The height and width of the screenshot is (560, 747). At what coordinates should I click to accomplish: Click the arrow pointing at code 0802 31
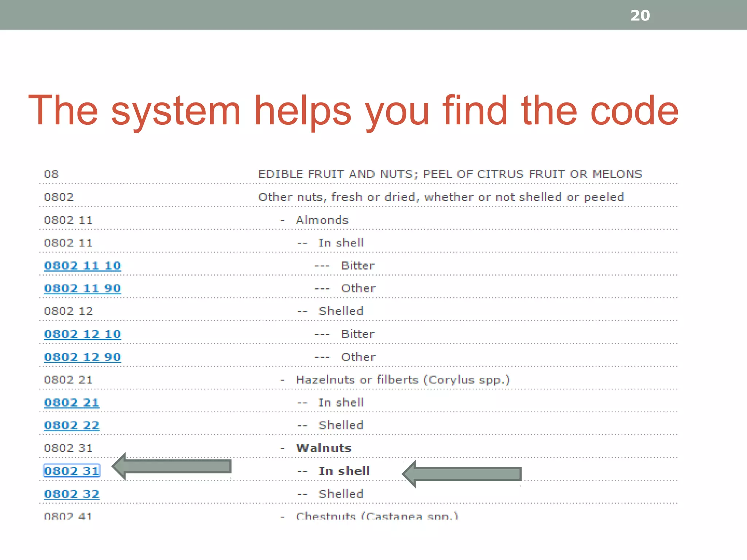click(x=171, y=466)
